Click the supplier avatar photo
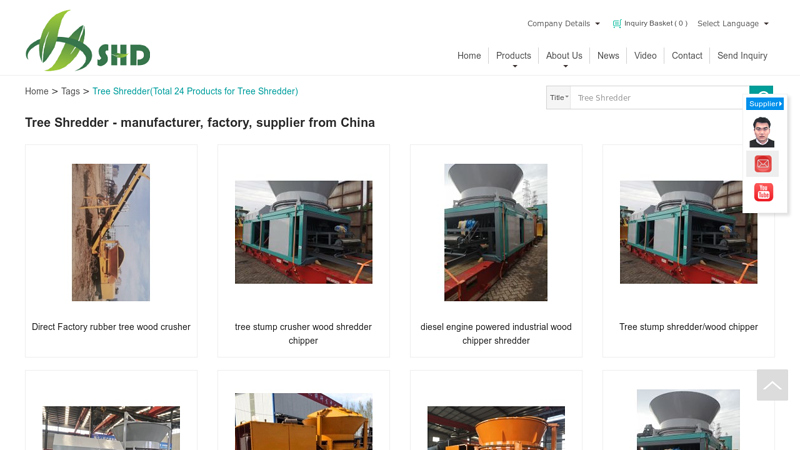The height and width of the screenshot is (450, 800). coord(762,132)
